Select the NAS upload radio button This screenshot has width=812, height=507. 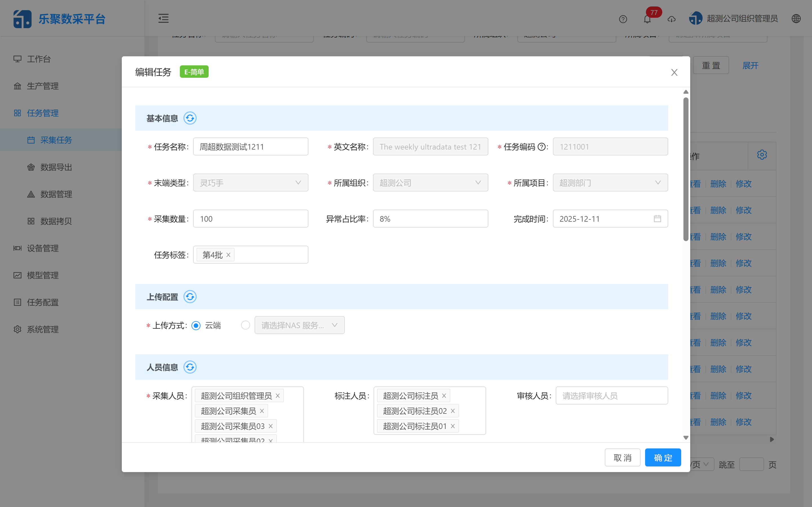[245, 325]
